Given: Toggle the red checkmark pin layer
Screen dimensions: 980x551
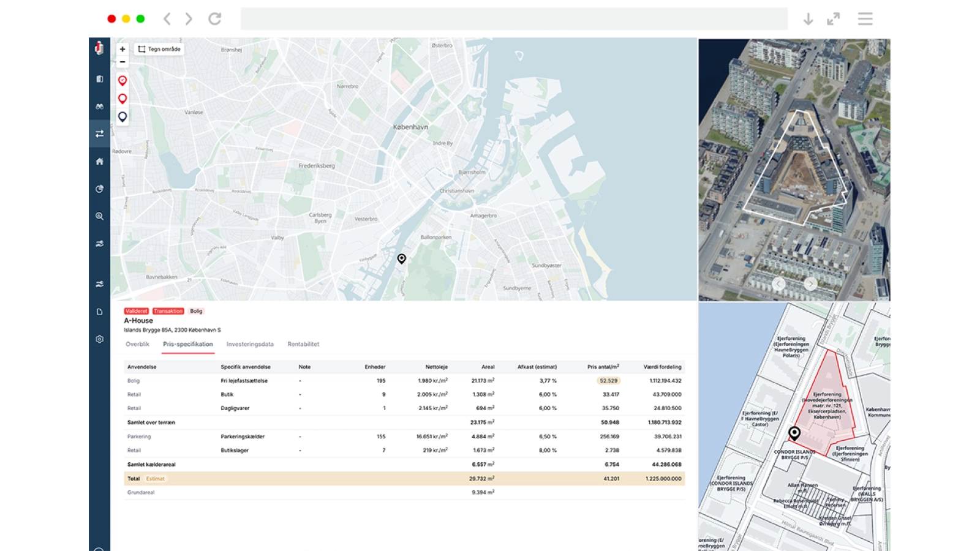Looking at the screenshot, I should 123,81.
